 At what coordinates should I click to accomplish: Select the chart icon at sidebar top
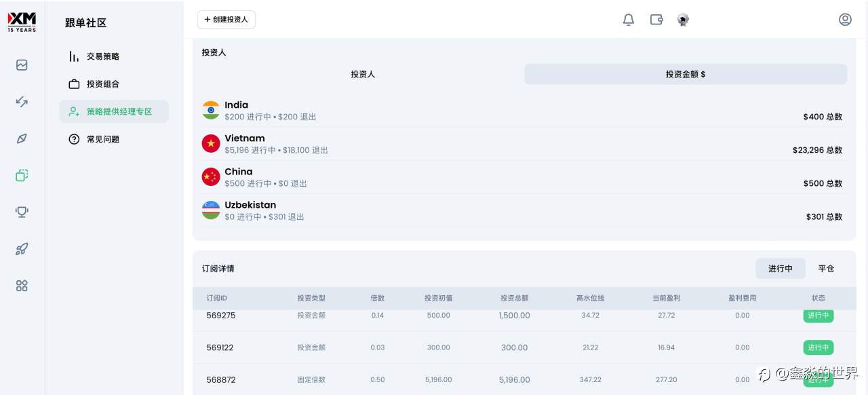click(x=22, y=64)
